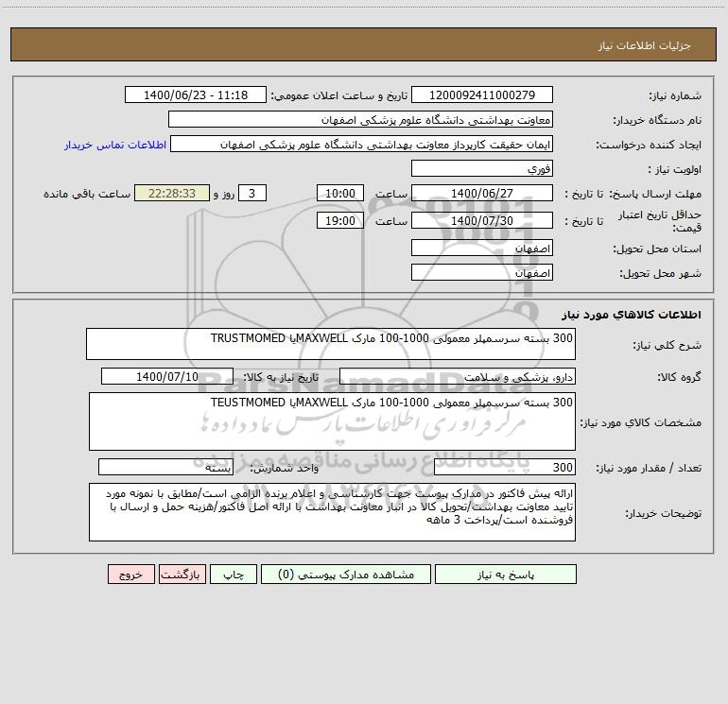728x704 pixels.
Task: Click the پاسخ به نیاز button
Action: (x=506, y=574)
